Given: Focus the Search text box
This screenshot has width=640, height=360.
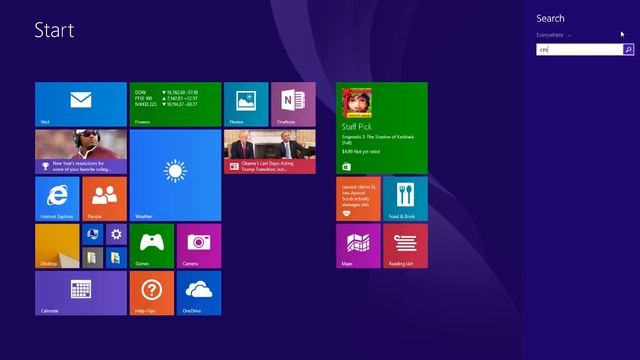Looking at the screenshot, I should click(580, 50).
